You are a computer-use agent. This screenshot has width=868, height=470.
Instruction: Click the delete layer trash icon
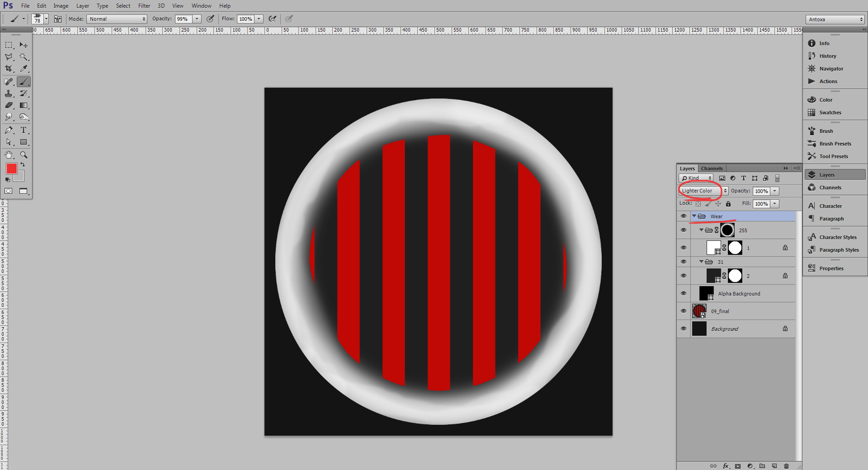click(786, 466)
